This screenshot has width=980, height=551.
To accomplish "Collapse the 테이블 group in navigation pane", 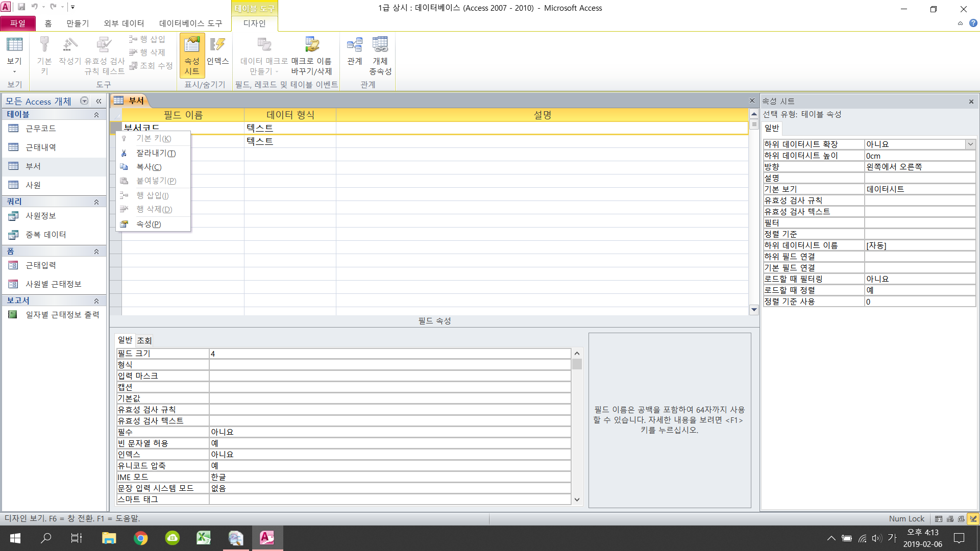I will point(96,115).
